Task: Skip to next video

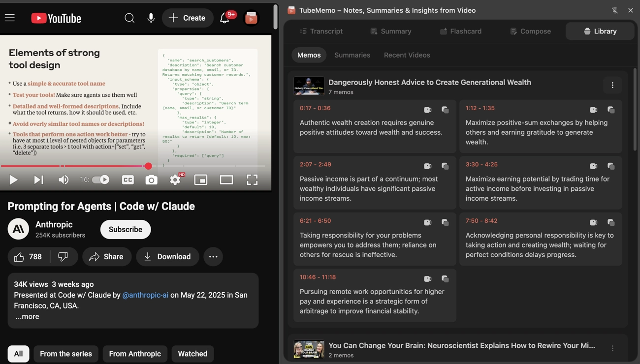Action: pyautogui.click(x=38, y=180)
